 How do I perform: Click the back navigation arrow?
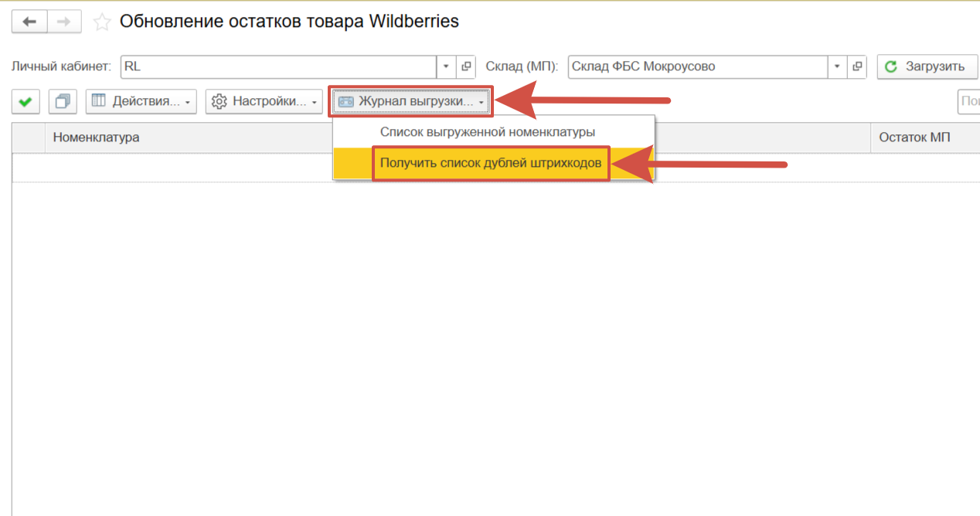(29, 22)
